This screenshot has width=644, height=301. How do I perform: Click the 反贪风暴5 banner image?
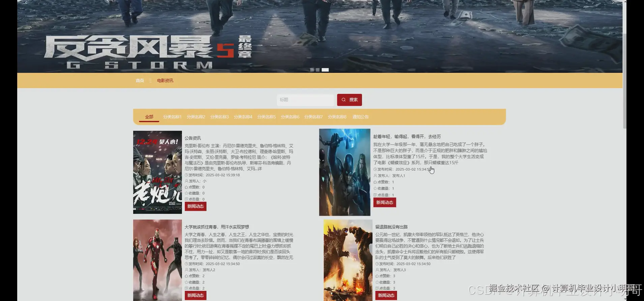tap(320, 36)
